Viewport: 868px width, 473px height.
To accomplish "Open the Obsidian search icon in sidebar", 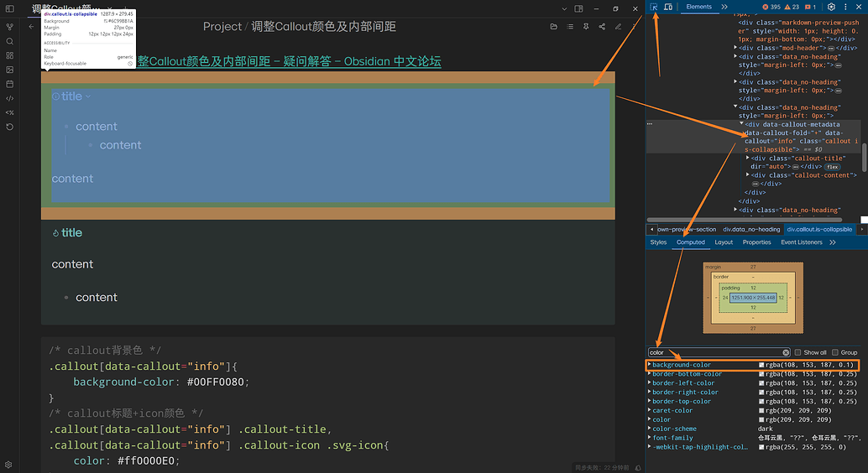I will pos(9,41).
